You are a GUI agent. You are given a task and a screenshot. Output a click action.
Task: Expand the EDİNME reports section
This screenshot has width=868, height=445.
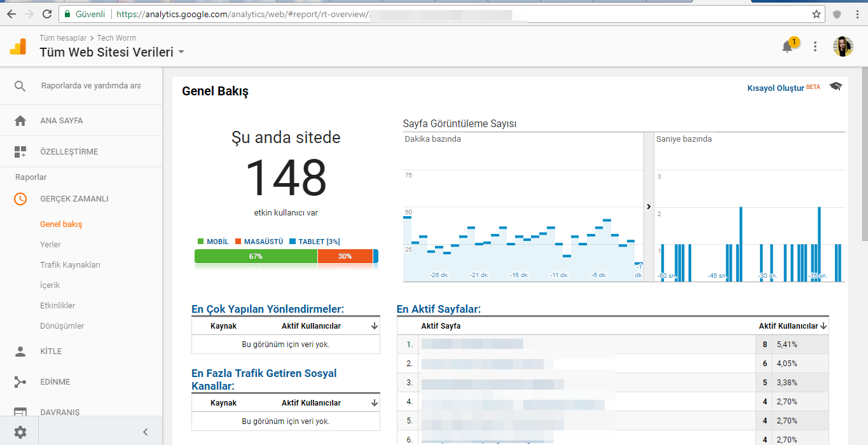coord(55,382)
